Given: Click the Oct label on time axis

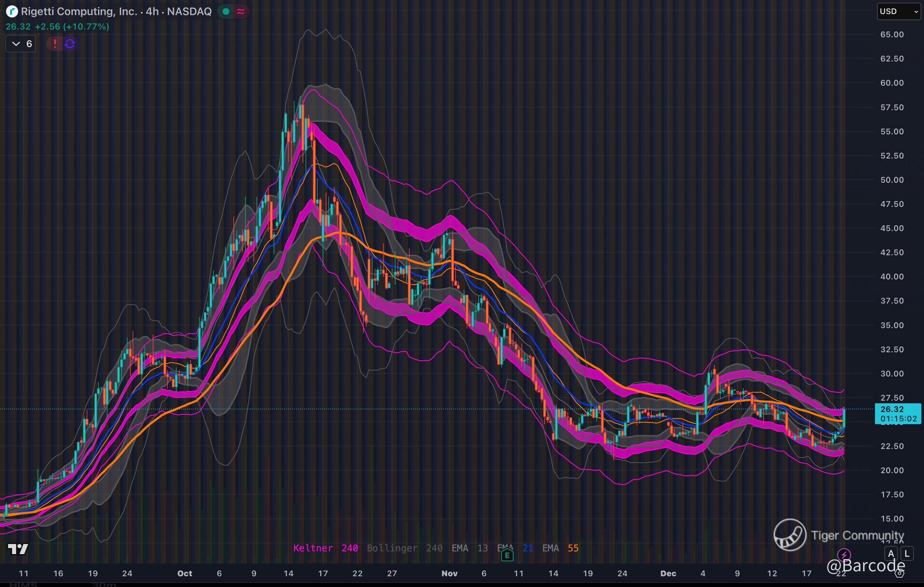Looking at the screenshot, I should click(185, 573).
